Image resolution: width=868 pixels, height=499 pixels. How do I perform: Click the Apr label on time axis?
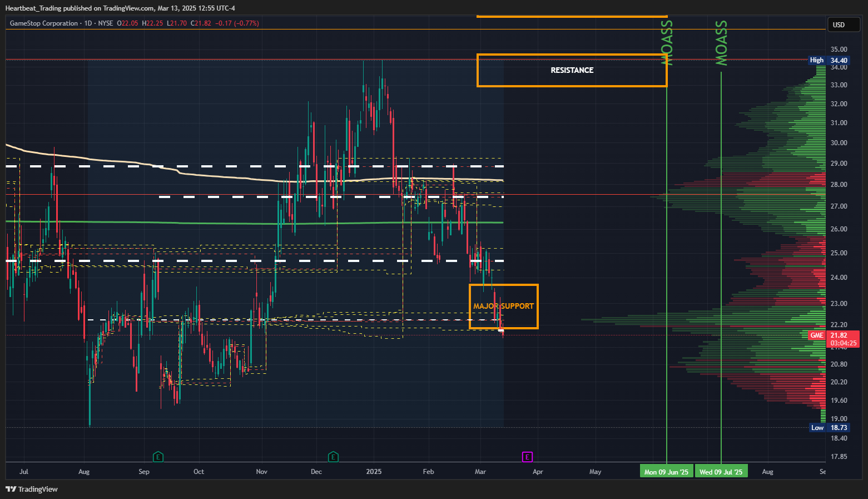[538, 472]
